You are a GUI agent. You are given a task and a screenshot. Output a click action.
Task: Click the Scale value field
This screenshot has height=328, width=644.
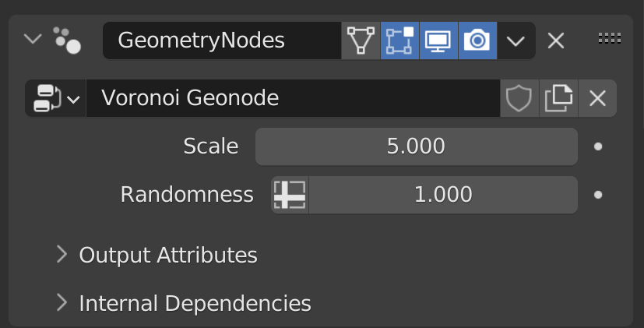tap(416, 146)
